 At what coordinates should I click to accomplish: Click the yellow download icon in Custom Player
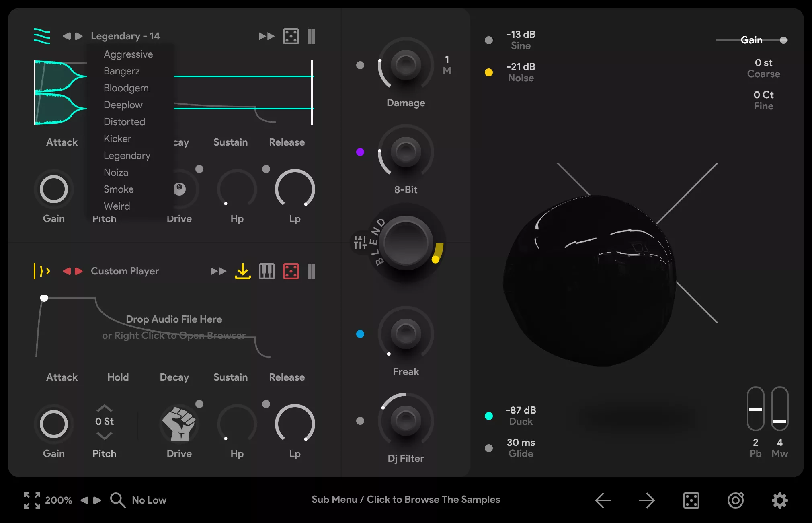pos(242,271)
